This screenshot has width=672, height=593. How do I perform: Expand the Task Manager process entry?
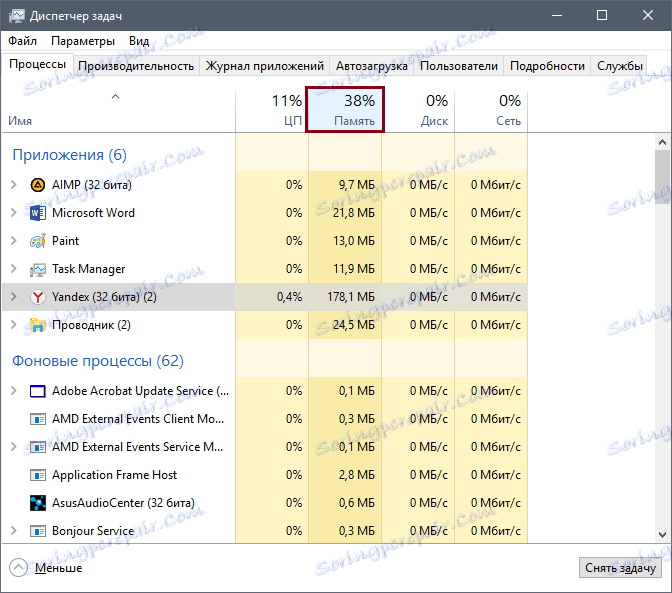pyautogui.click(x=14, y=269)
